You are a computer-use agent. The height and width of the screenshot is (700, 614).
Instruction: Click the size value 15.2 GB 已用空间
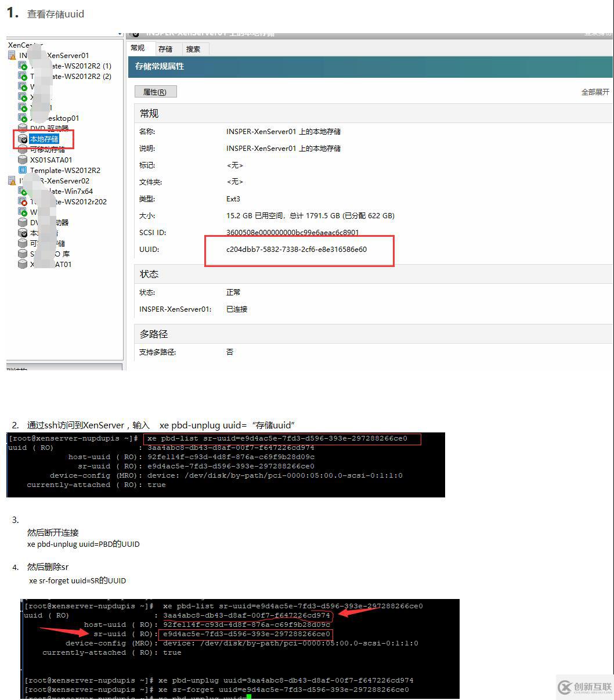coord(310,216)
